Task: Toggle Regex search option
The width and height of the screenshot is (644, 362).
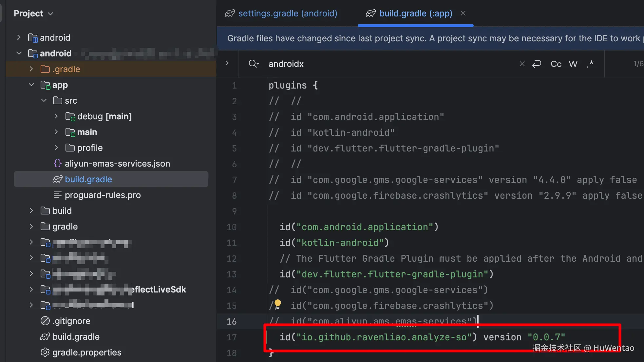Action: pos(590,64)
